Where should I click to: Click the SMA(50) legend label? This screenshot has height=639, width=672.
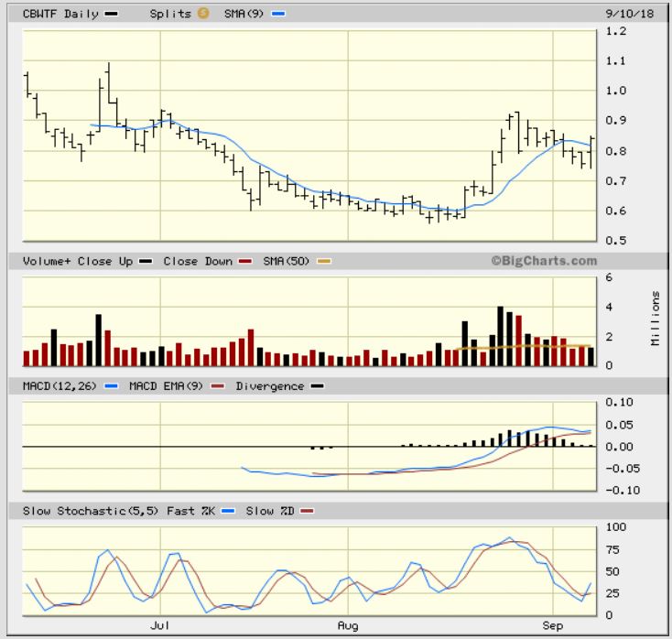(x=286, y=261)
